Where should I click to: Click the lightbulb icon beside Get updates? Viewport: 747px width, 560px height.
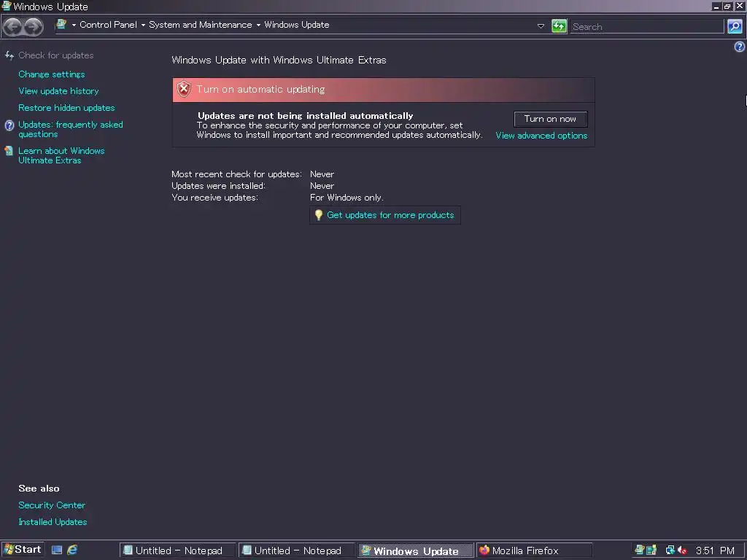[319, 215]
